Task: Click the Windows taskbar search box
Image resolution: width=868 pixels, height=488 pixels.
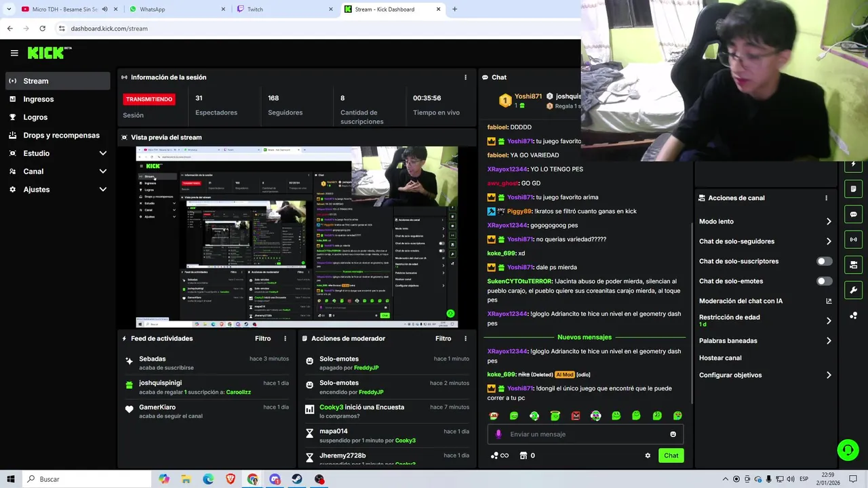Action: point(88,479)
